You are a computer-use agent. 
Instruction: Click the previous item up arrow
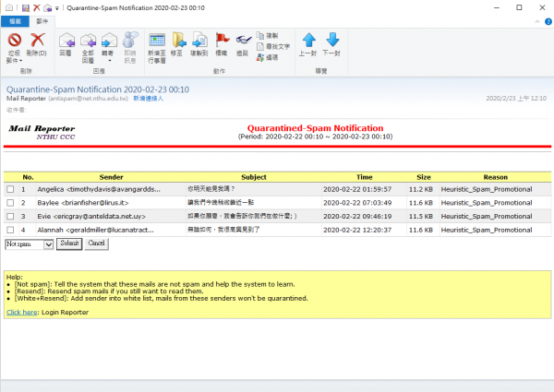click(x=309, y=42)
